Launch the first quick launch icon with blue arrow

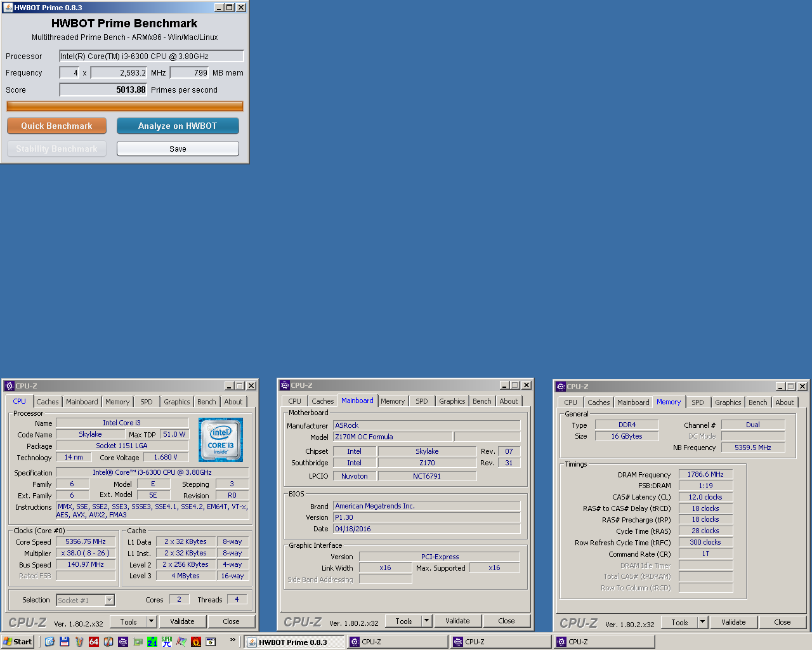pos(49,642)
